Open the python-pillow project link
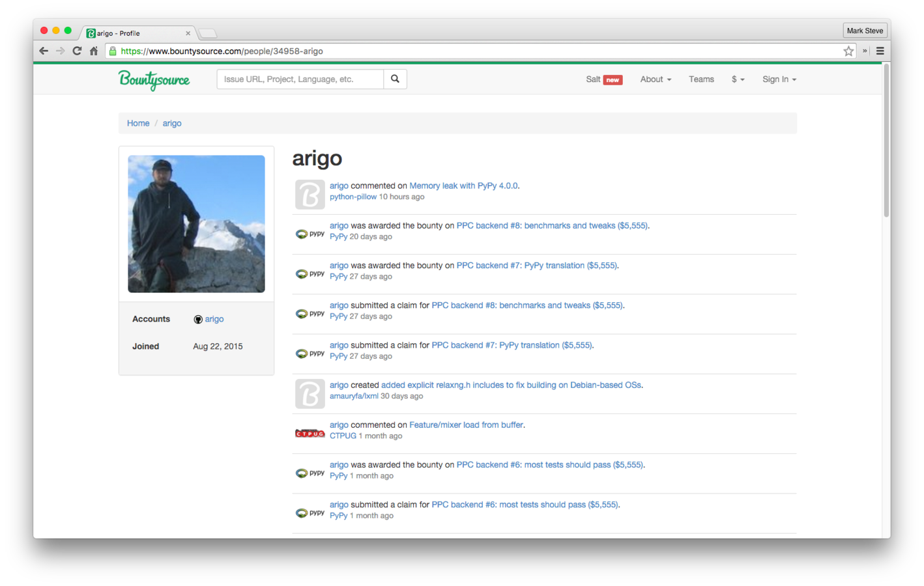Image resolution: width=924 pixels, height=586 pixels. (353, 197)
